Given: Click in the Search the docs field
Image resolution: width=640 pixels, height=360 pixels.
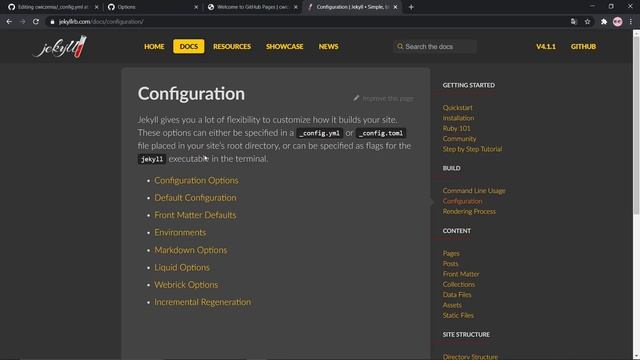Looking at the screenshot, I should pos(436,47).
